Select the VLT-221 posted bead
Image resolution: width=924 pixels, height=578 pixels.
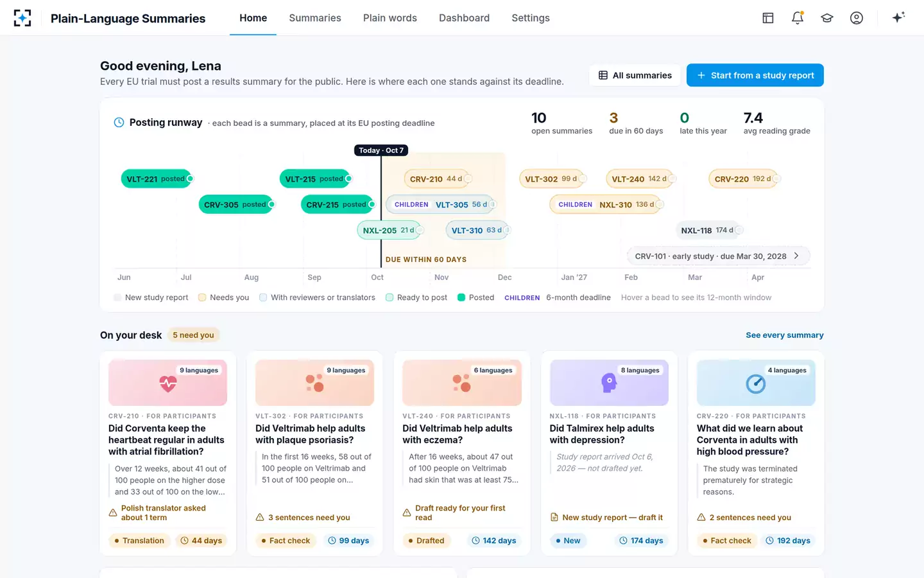pos(157,179)
